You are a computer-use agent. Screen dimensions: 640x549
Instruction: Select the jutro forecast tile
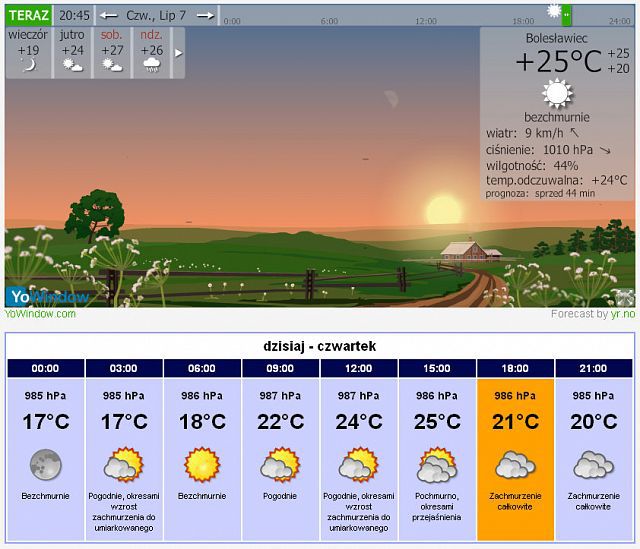[x=72, y=52]
